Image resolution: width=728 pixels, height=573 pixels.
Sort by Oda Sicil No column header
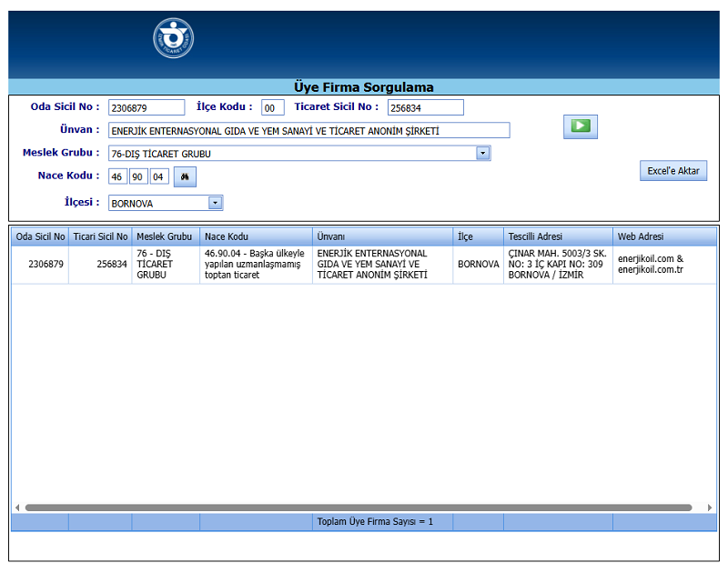pyautogui.click(x=40, y=236)
